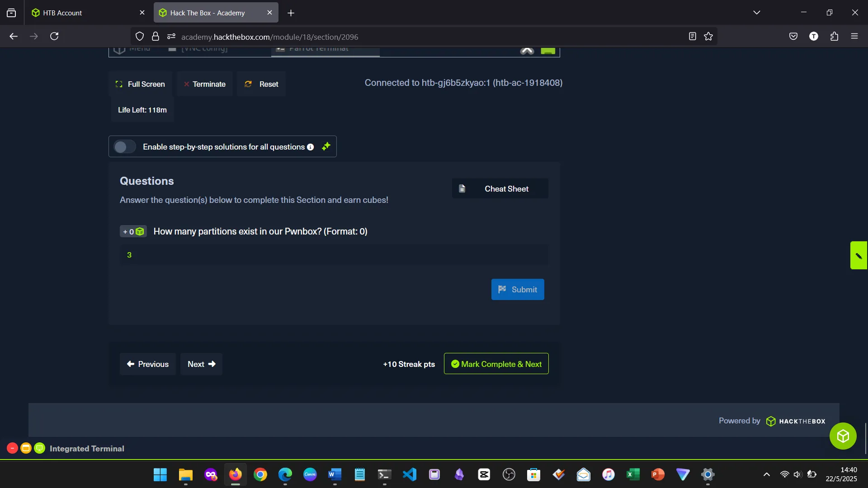Viewport: 868px width, 488px height.
Task: Click the green Integrated Terminal circle button
Action: coord(40,448)
